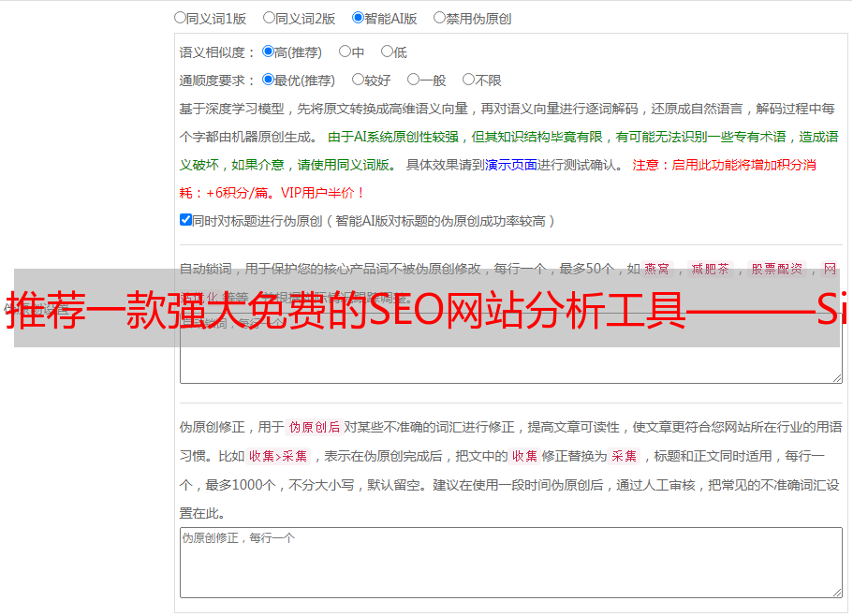Toggle 同时对标题进行伪原创 checkbox
The height and width of the screenshot is (616, 853).
[x=185, y=220]
